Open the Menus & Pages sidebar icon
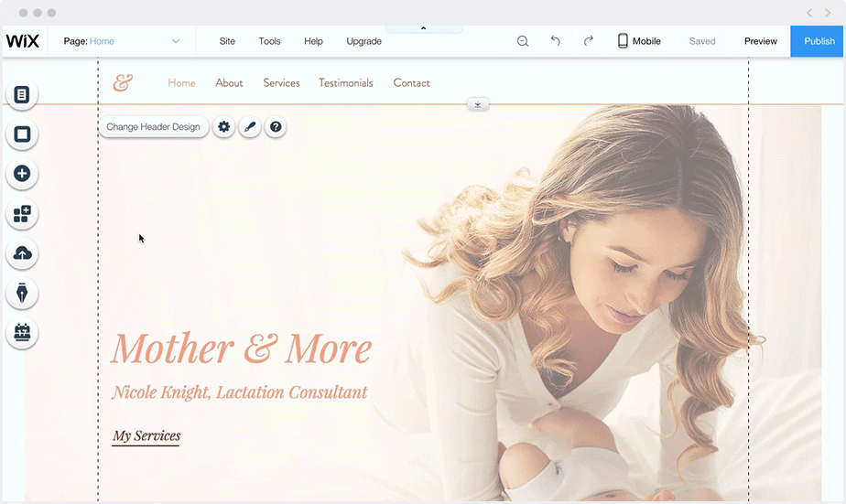Viewport: 846px width, 504px height. pos(22,95)
